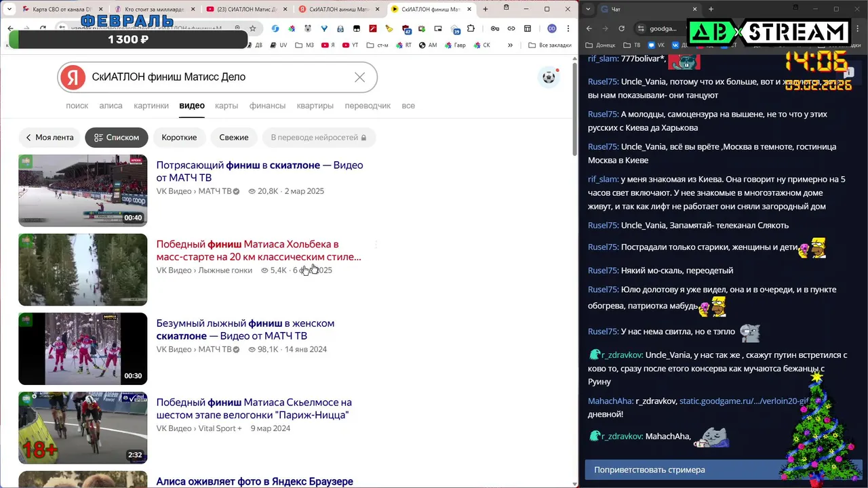Click inside the Yandex search input field
868x488 pixels.
(x=217, y=77)
